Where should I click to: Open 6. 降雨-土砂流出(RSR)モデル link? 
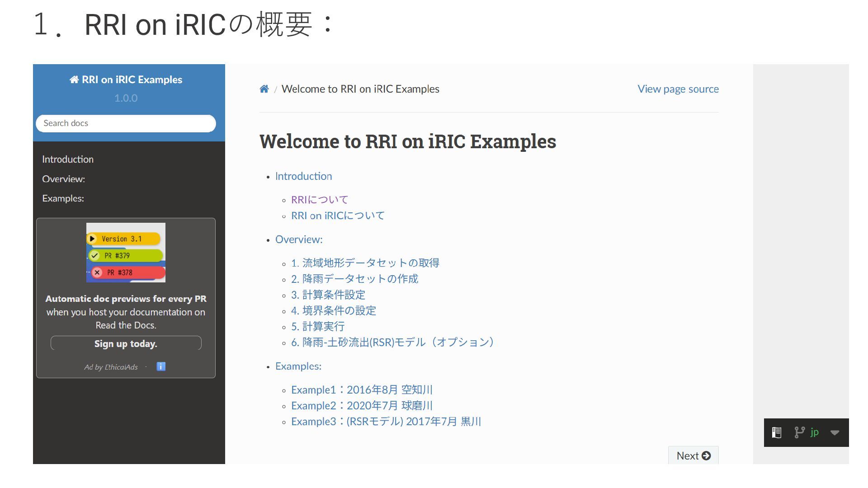pyautogui.click(x=392, y=343)
